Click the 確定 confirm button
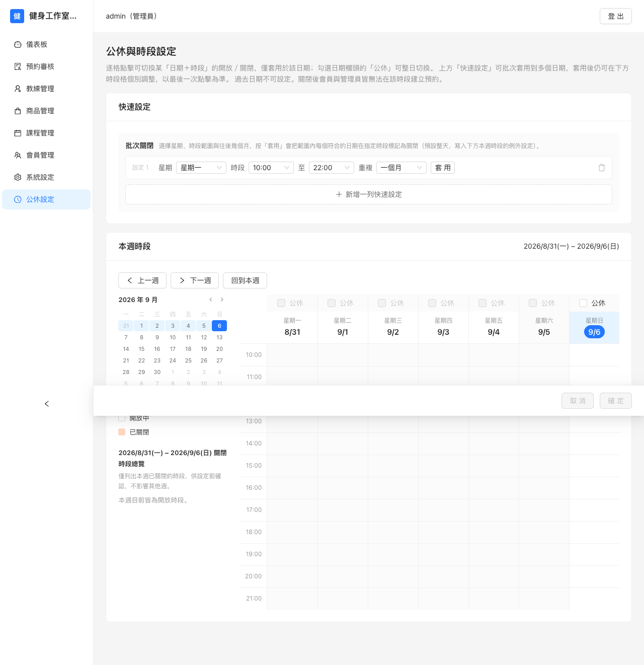This screenshot has height=665, width=644. click(616, 401)
